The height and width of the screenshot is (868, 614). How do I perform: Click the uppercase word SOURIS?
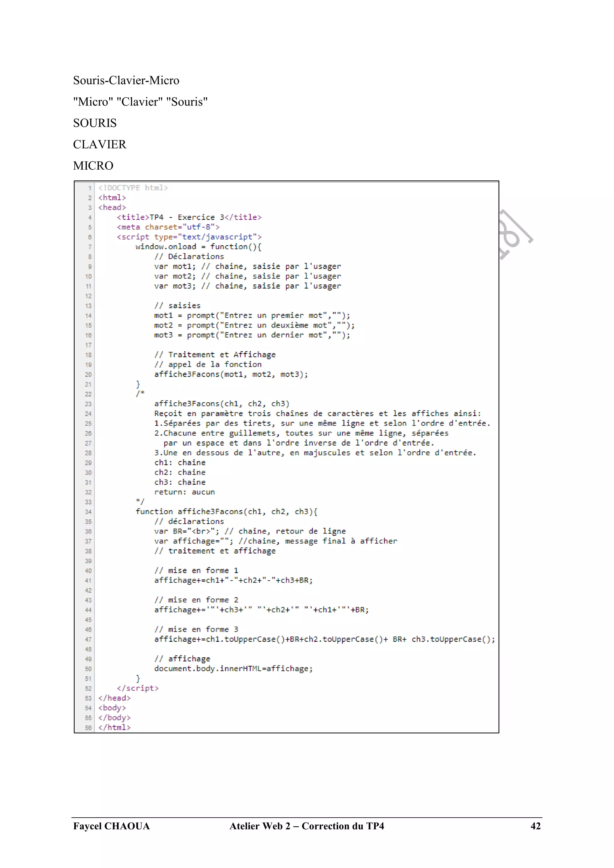(x=95, y=123)
